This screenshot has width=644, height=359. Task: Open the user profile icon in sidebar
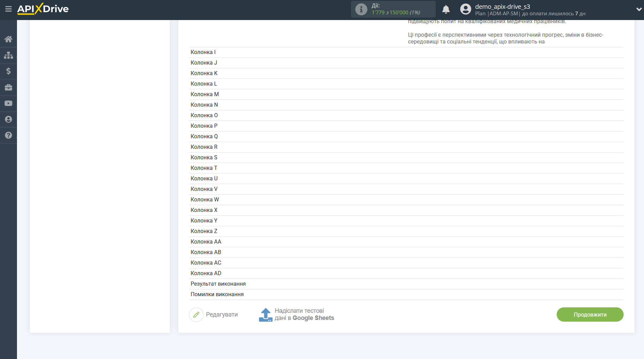click(x=8, y=119)
